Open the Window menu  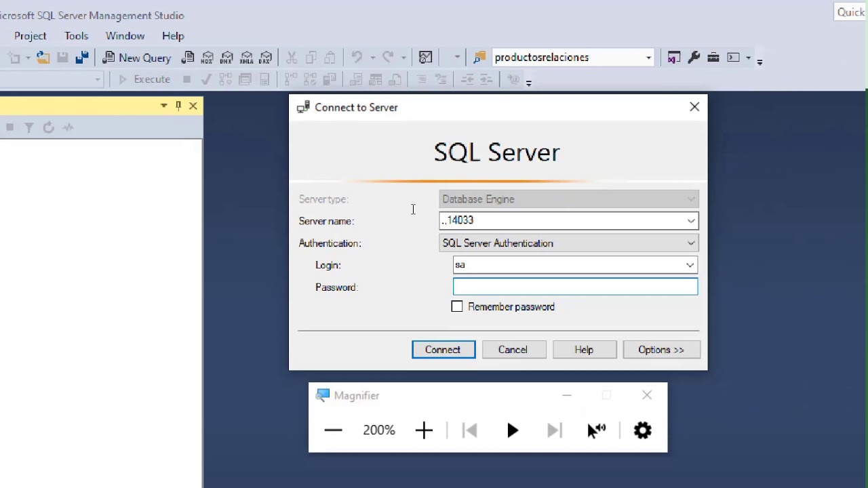point(125,36)
